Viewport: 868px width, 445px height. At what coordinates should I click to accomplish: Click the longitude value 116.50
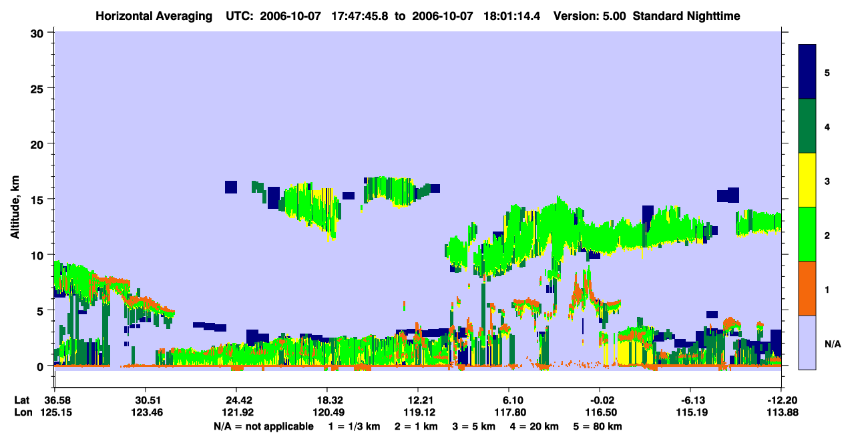point(600,412)
